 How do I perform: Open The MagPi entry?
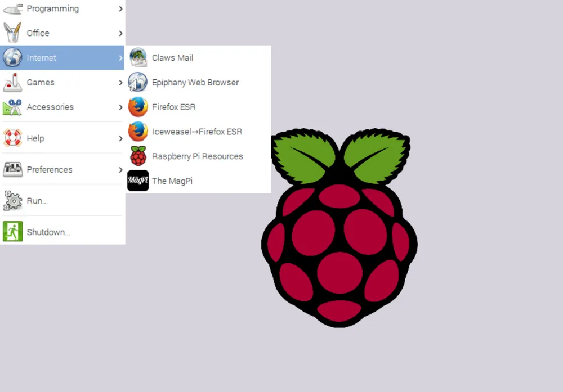(x=198, y=181)
